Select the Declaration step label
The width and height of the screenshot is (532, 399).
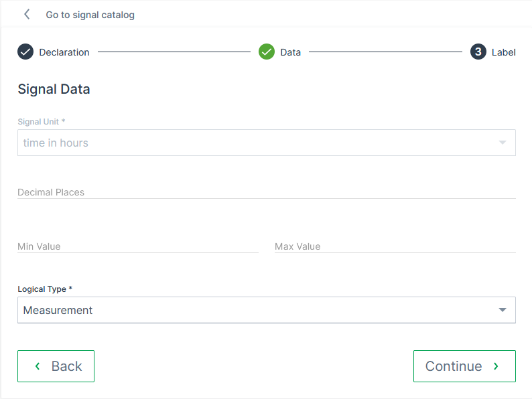click(64, 52)
